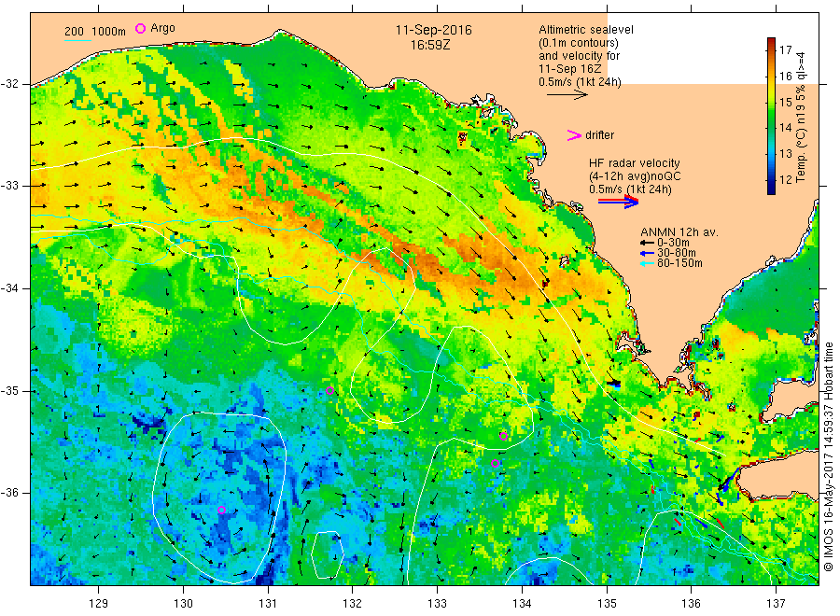The image size is (840, 616).
Task: Click the 'Temp. (°C) n19 5% ql>=4' title
Action: pos(801,117)
